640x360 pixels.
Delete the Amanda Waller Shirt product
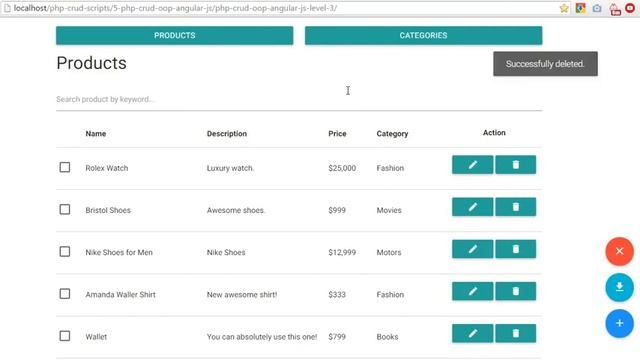click(x=516, y=291)
